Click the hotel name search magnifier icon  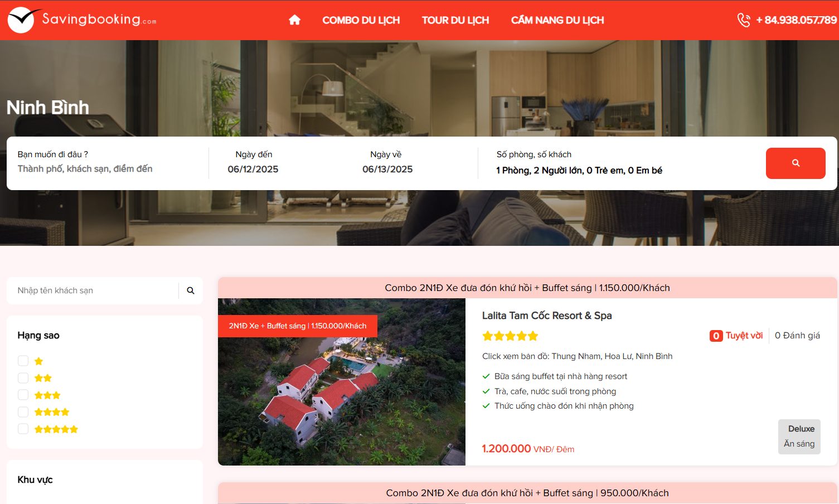point(191,290)
